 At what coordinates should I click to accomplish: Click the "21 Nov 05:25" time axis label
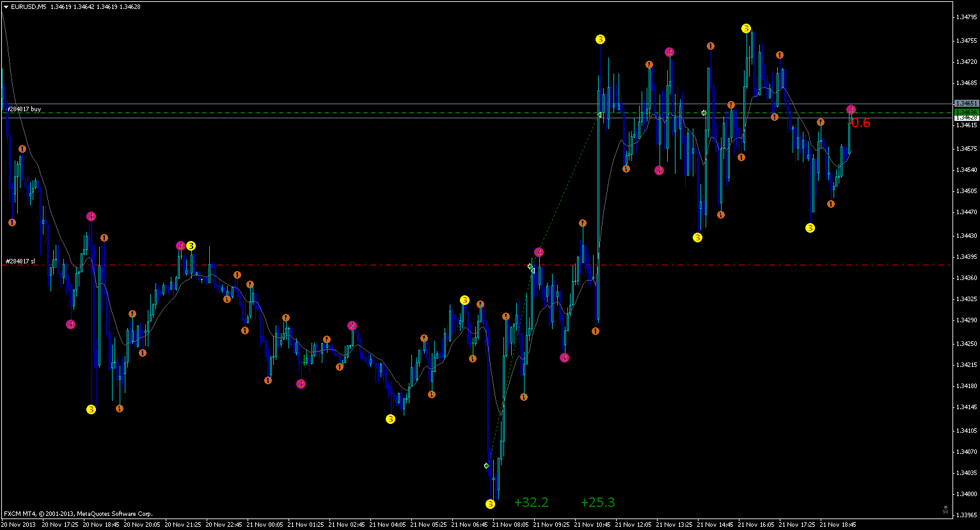429,525
